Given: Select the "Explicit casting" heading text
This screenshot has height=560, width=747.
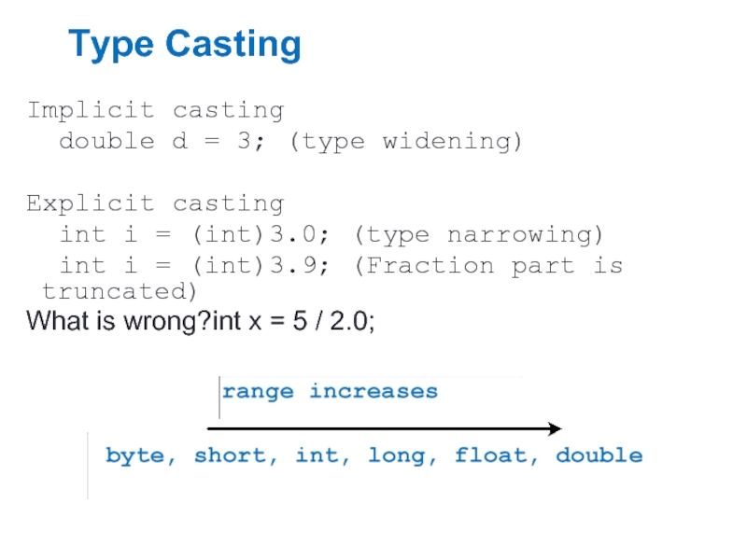Looking at the screenshot, I should coord(155,203).
